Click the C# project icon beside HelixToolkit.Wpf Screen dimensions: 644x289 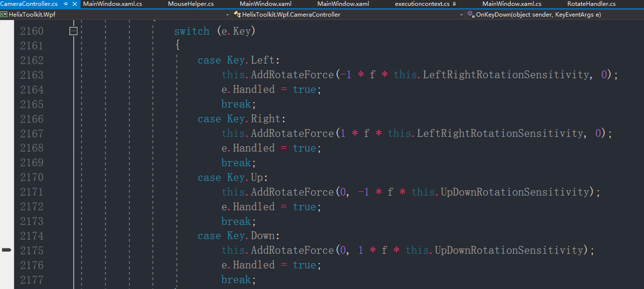click(x=4, y=15)
